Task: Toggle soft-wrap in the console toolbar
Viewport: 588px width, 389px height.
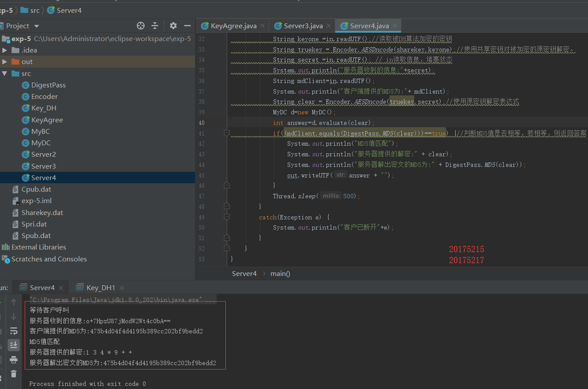Action: click(14, 331)
